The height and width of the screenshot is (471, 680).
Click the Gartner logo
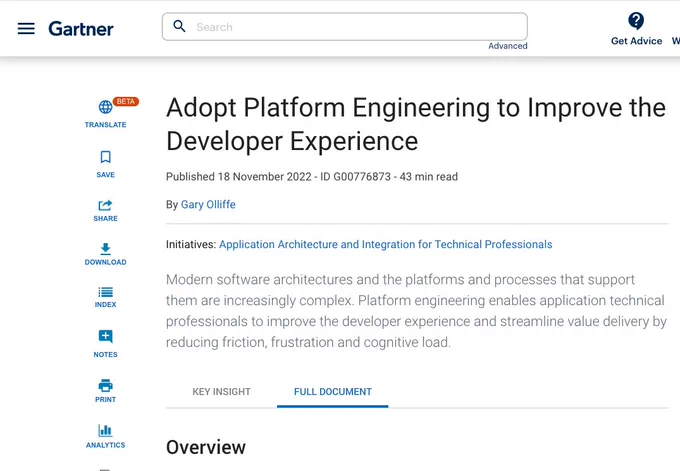pyautogui.click(x=81, y=29)
